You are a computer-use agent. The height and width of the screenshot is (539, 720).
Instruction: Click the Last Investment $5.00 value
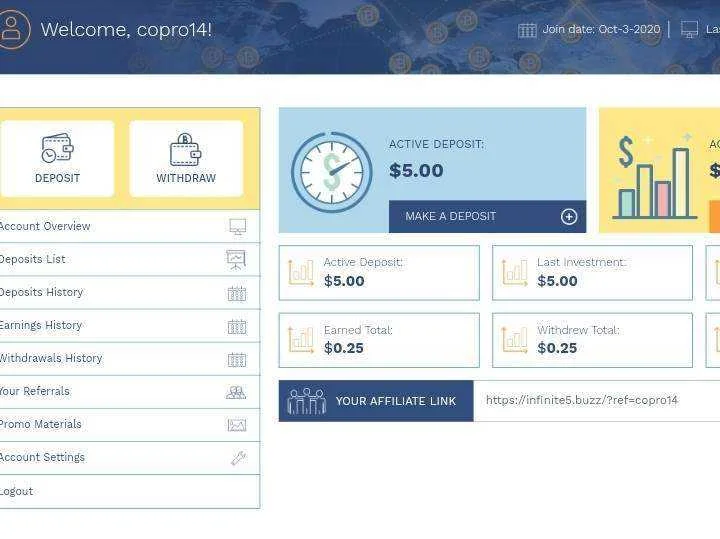pyautogui.click(x=557, y=281)
